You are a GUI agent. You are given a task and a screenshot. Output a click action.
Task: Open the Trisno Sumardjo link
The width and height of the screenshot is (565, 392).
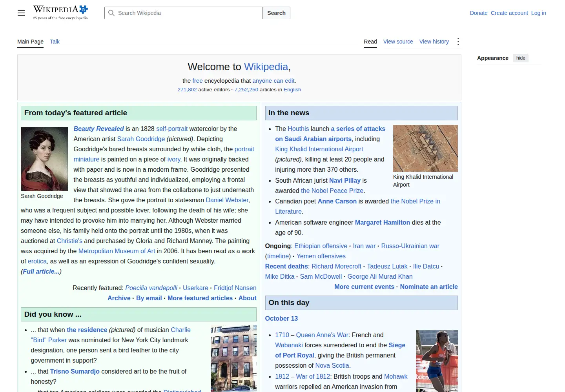(x=75, y=371)
